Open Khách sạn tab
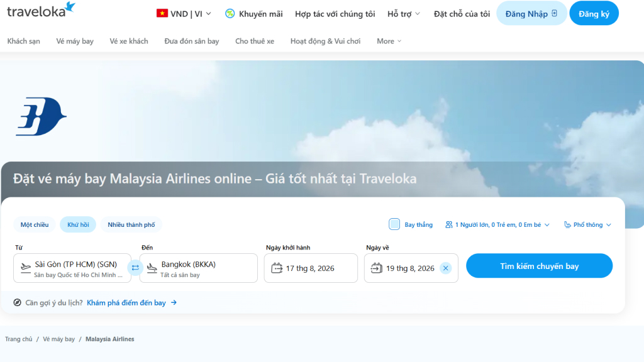Viewport: 644px width, 362px height. (24, 41)
